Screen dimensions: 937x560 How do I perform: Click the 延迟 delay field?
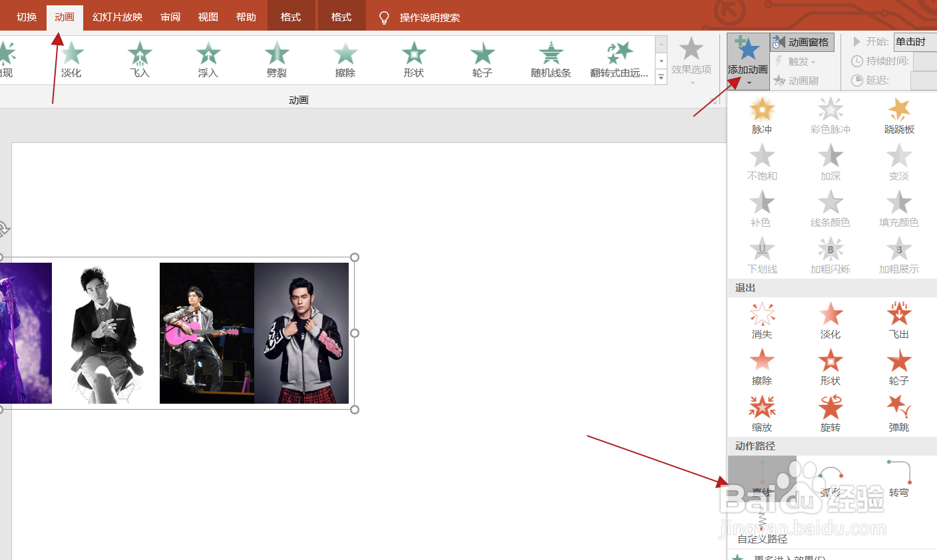coord(924,80)
